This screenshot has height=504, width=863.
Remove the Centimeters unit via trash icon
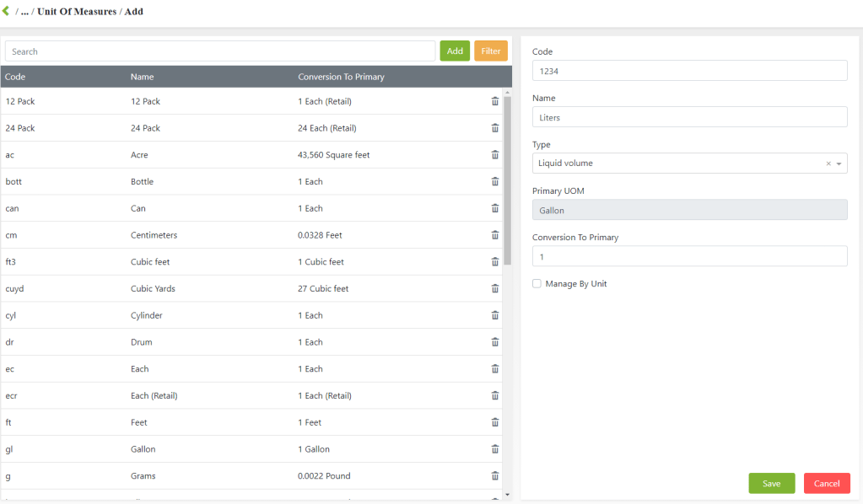click(x=495, y=235)
